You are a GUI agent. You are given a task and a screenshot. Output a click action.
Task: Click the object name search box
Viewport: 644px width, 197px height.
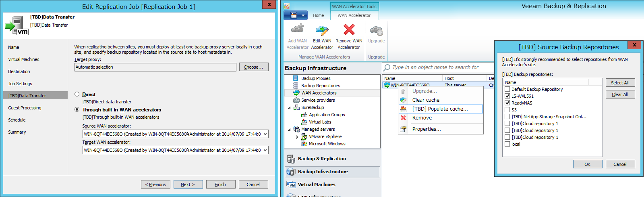(438, 67)
